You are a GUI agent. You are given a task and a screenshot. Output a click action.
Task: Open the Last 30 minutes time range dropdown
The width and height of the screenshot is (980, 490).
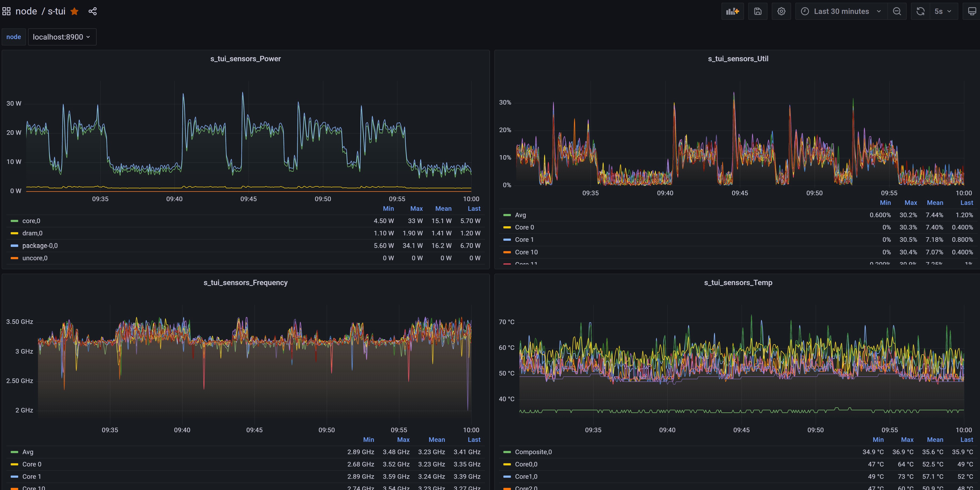(x=841, y=11)
